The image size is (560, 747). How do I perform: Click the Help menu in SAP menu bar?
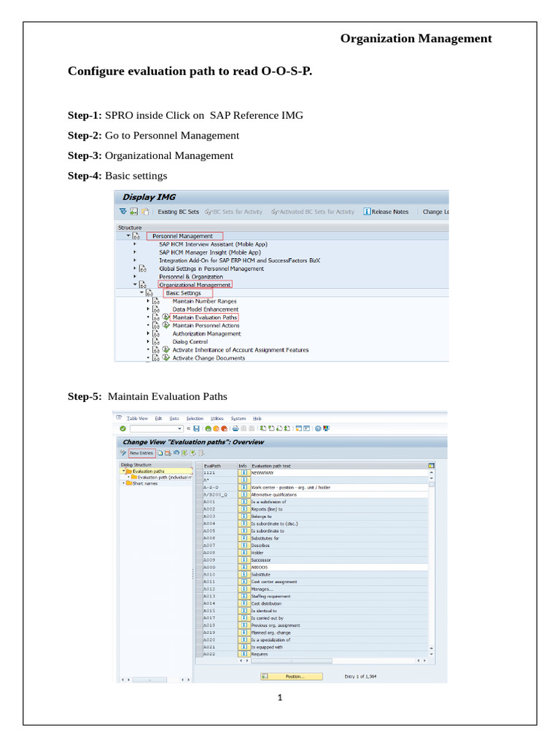point(257,418)
